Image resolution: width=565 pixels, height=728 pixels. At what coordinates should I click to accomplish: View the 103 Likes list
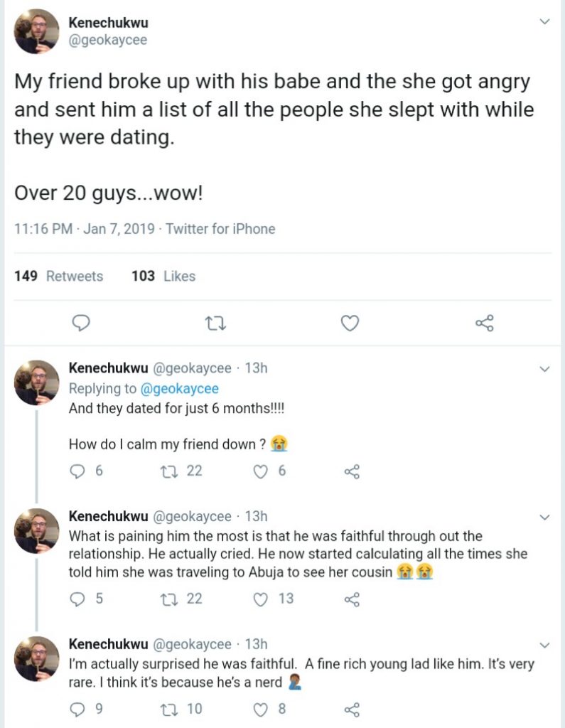click(163, 276)
